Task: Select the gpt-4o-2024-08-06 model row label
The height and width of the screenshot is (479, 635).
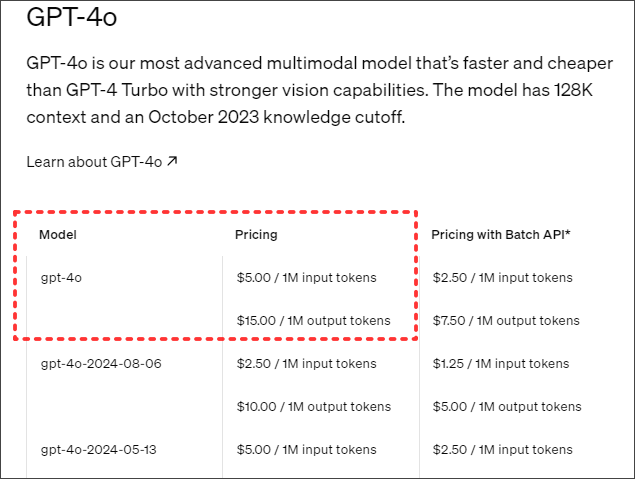Action: pyautogui.click(x=99, y=363)
